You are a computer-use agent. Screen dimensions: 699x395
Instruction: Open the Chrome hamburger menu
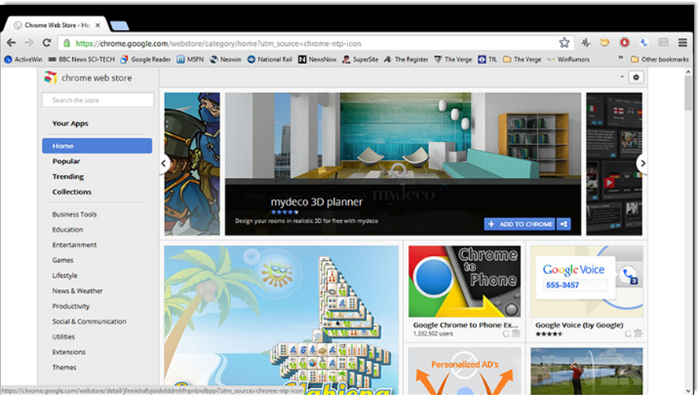(x=683, y=43)
